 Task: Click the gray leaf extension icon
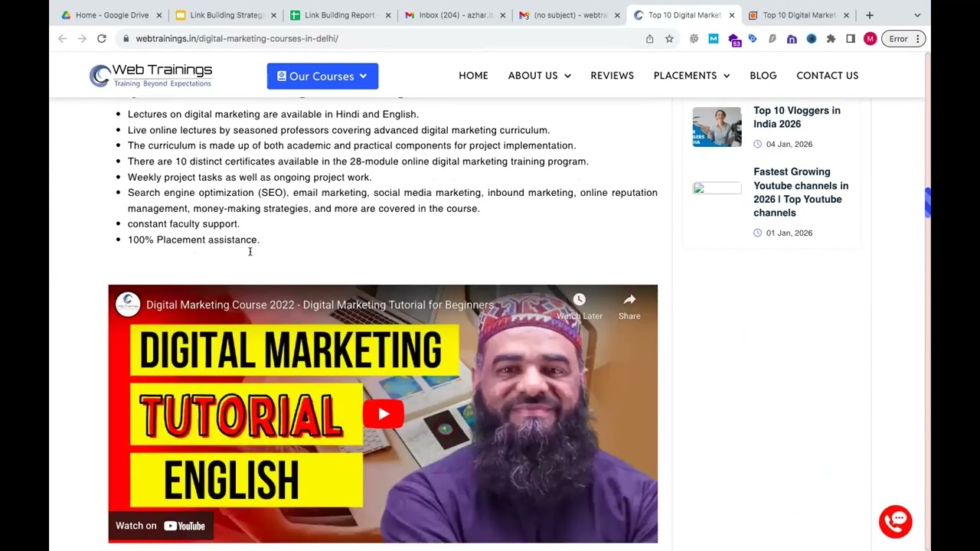tap(773, 38)
